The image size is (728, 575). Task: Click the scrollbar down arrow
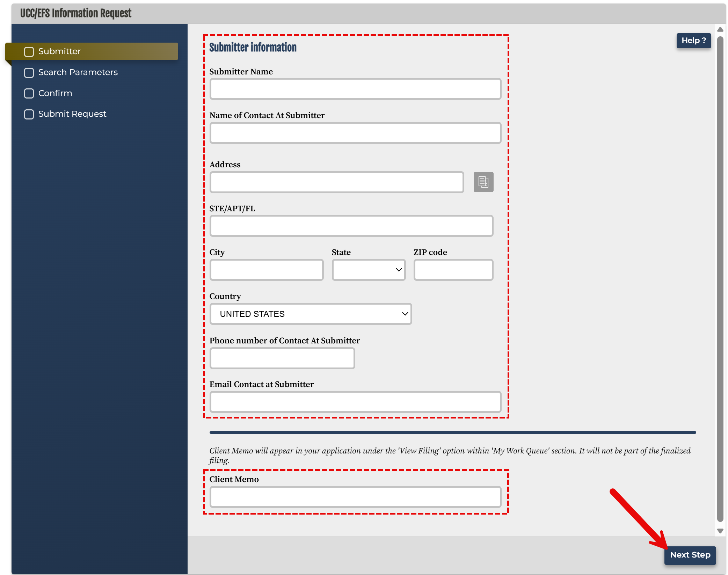pyautogui.click(x=720, y=531)
